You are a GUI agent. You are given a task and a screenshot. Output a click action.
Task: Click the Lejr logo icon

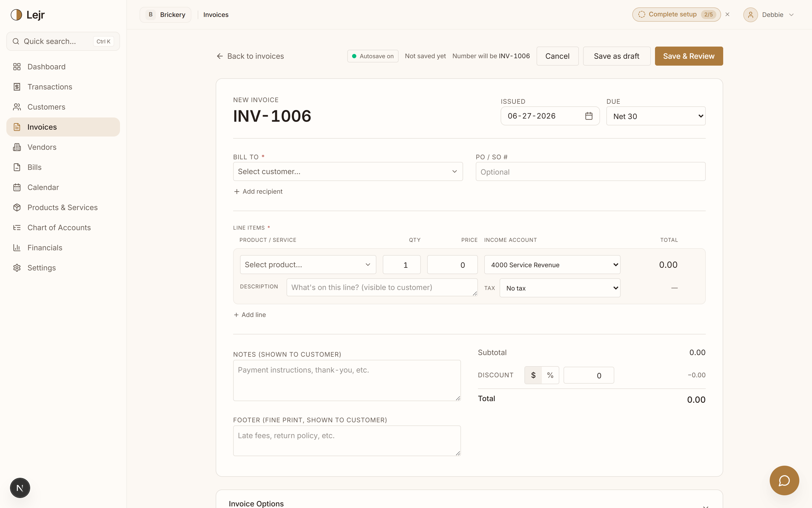point(16,15)
